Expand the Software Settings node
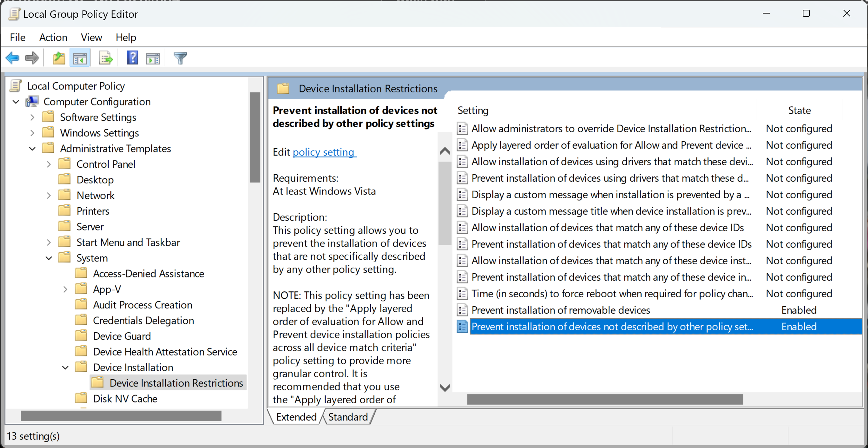This screenshot has width=868, height=448. point(32,117)
